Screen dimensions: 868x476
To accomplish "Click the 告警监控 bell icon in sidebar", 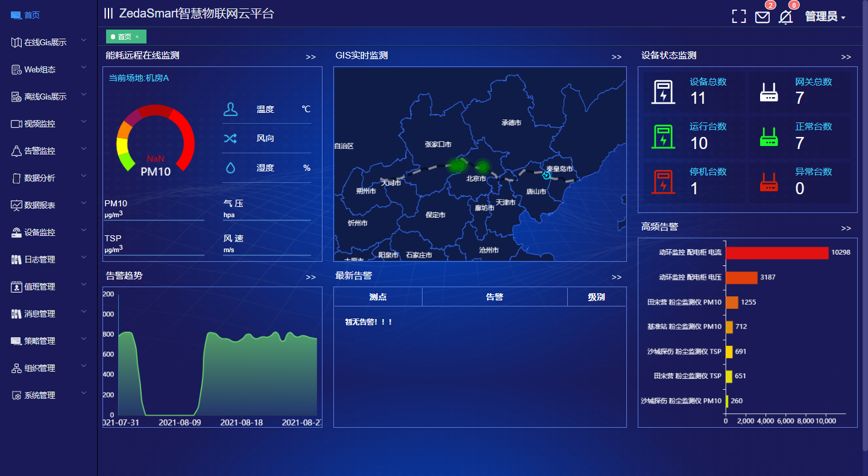I will [16, 151].
